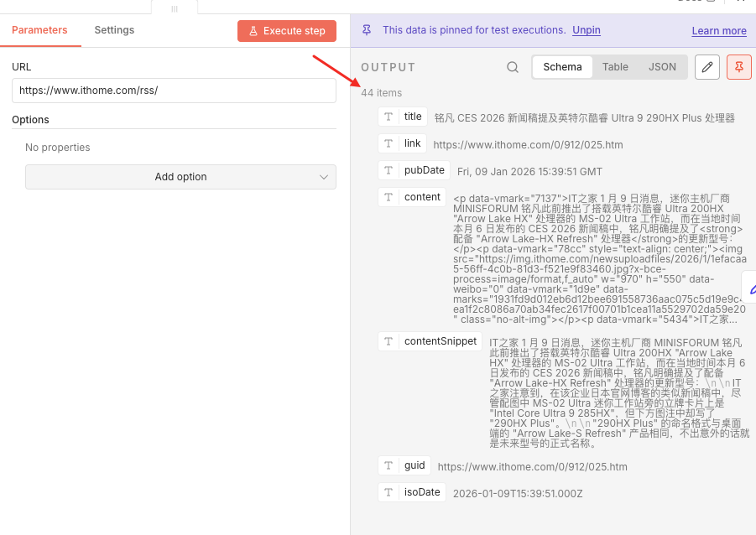The height and width of the screenshot is (535, 756).
Task: Select the JSON output view
Action: point(662,67)
